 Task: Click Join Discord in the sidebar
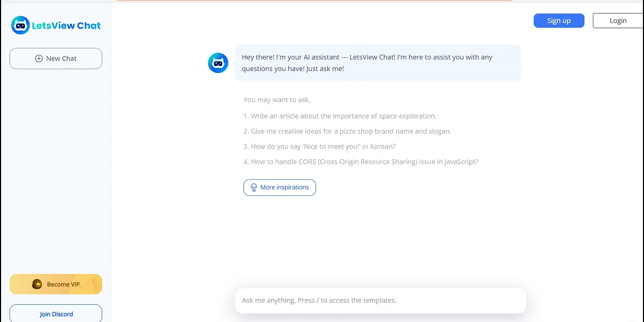[x=56, y=314]
